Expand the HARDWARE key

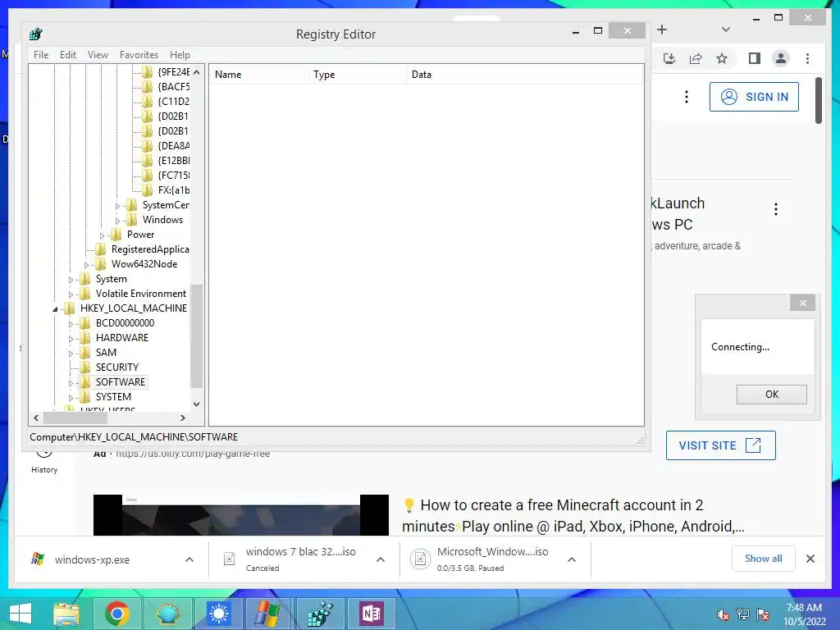(71, 339)
